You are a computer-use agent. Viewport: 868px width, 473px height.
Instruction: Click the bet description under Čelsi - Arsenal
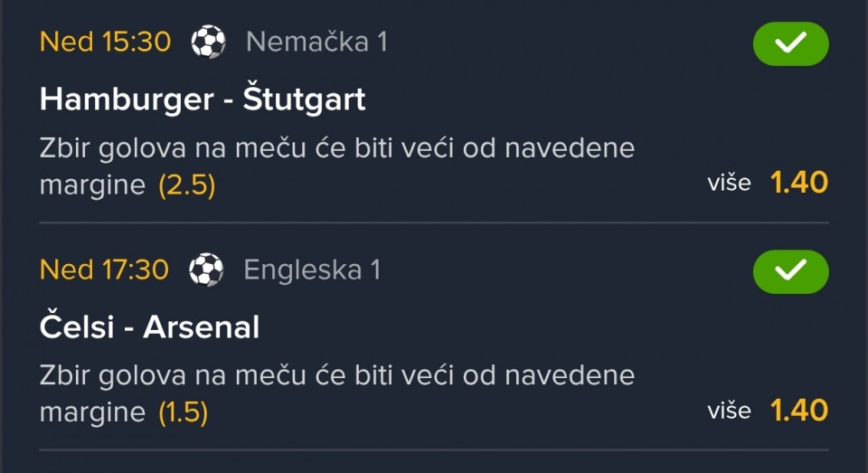click(x=336, y=376)
